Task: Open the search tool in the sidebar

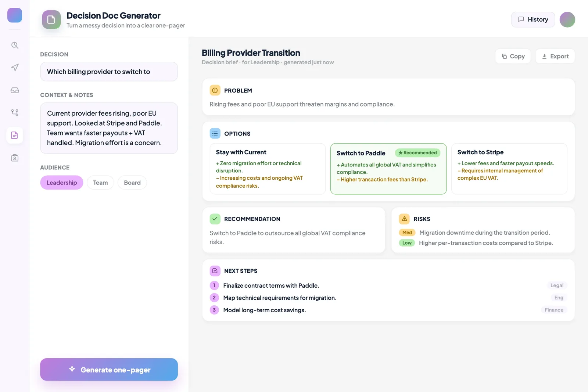Action: click(x=15, y=45)
